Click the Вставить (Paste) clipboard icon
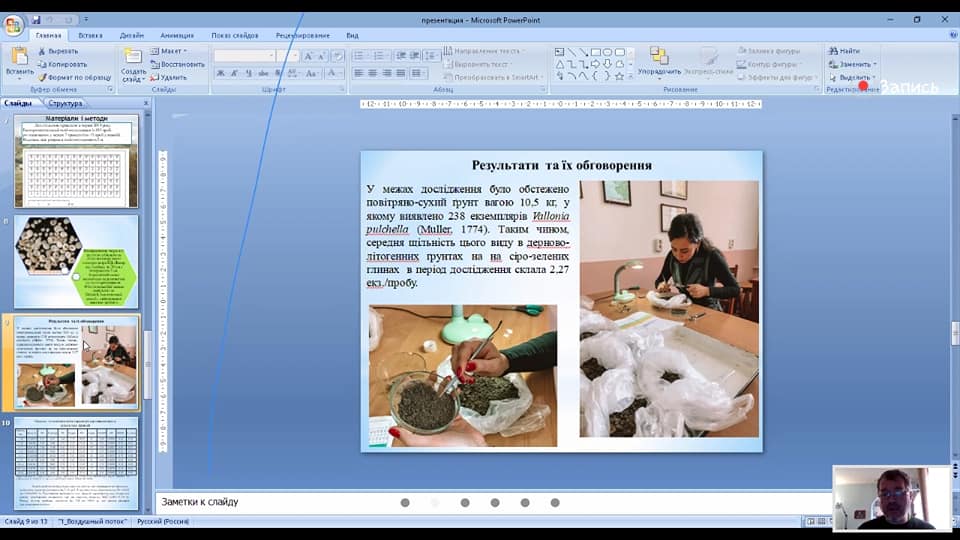Image resolution: width=960 pixels, height=540 pixels. (19, 58)
